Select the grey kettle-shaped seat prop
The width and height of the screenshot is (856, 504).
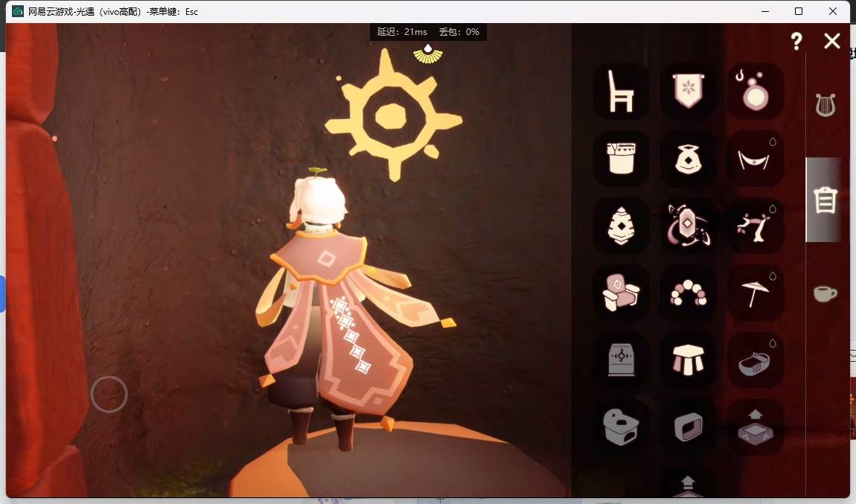(x=621, y=427)
